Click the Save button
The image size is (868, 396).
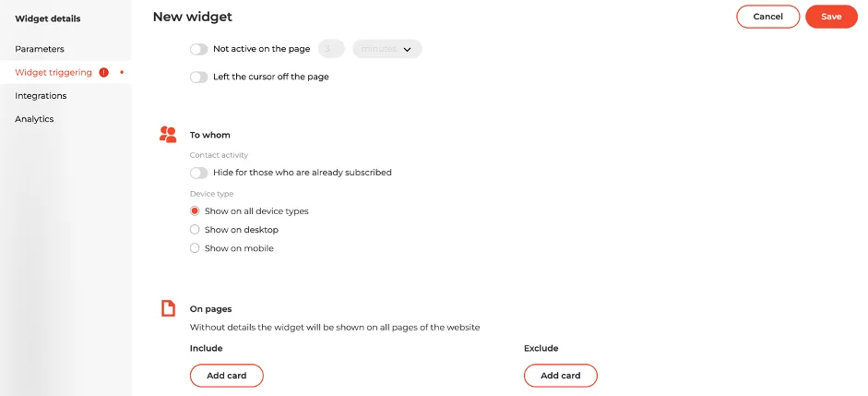pos(831,17)
